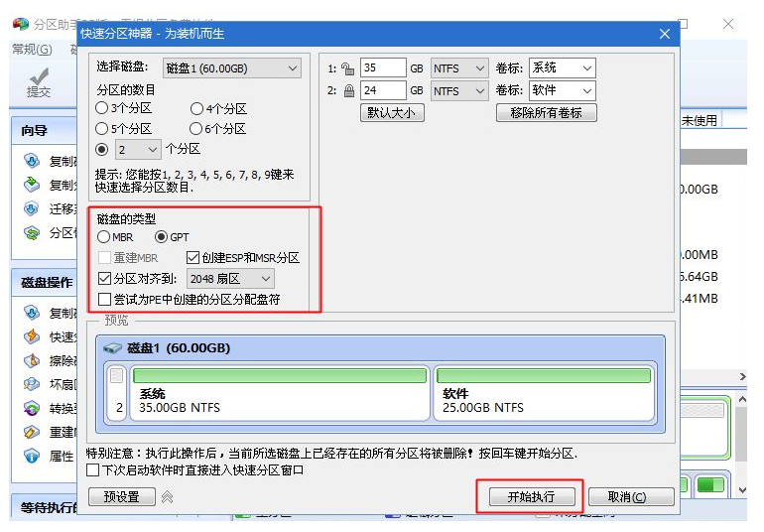Image resolution: width=764 pixels, height=532 pixels.
Task: Click the 属性 info icon in sidebar
Action: 32,456
